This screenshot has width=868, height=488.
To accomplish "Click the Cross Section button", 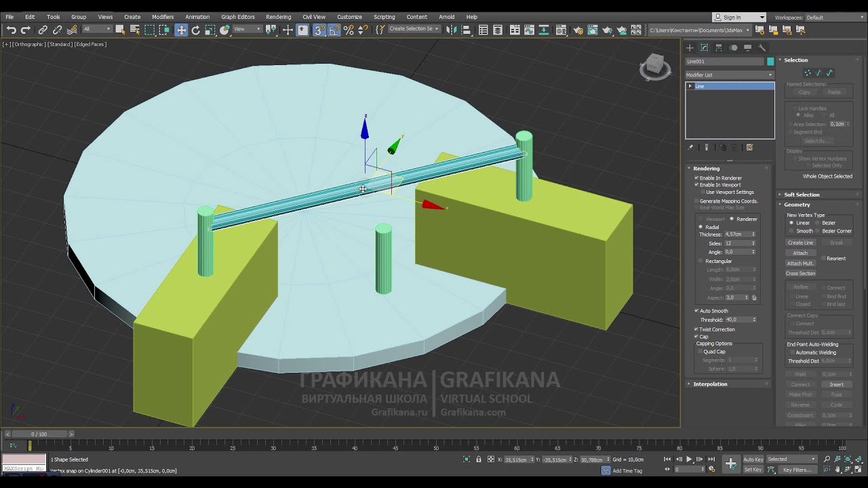I will (x=800, y=274).
